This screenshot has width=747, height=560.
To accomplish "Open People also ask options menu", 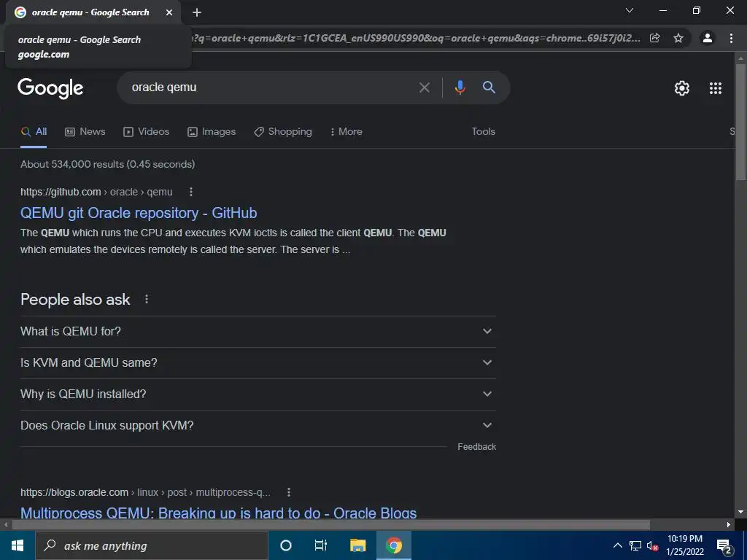I will click(x=147, y=299).
